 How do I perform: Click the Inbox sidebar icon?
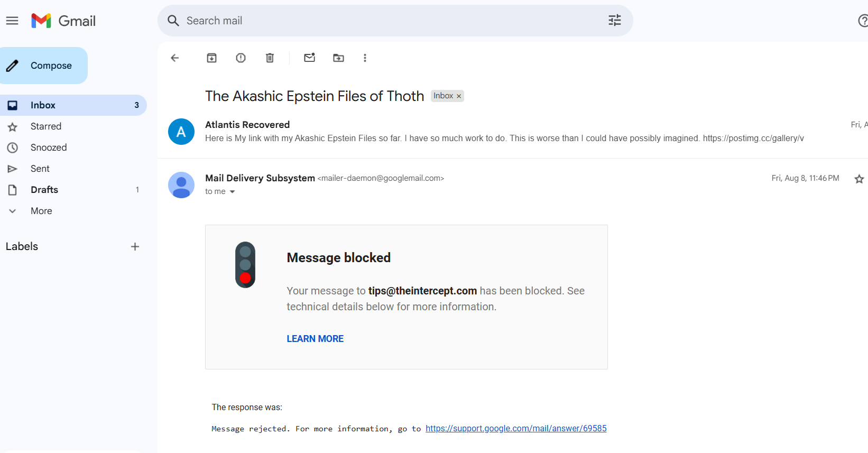point(12,105)
